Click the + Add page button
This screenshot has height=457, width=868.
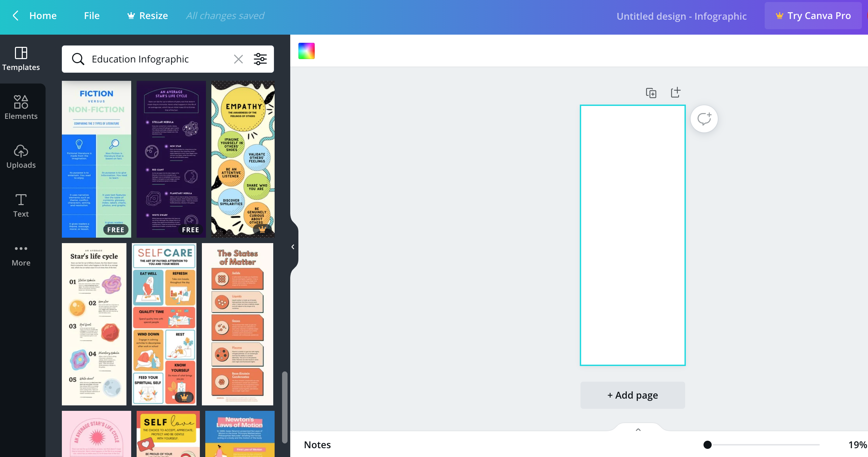632,395
